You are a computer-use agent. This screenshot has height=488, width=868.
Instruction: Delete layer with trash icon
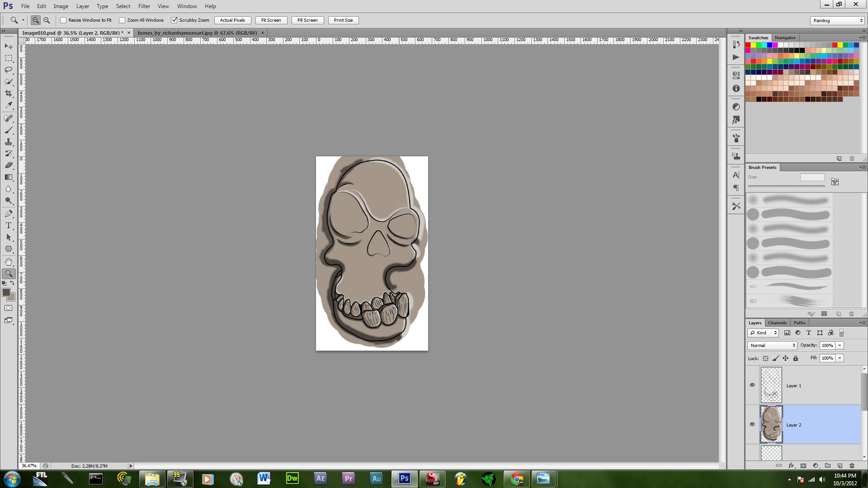tap(852, 465)
